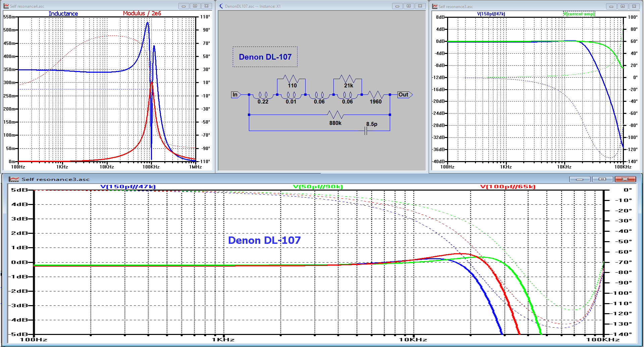Select the 0.22 inductor symbol
Screen dimensions: 644x347
263,95
